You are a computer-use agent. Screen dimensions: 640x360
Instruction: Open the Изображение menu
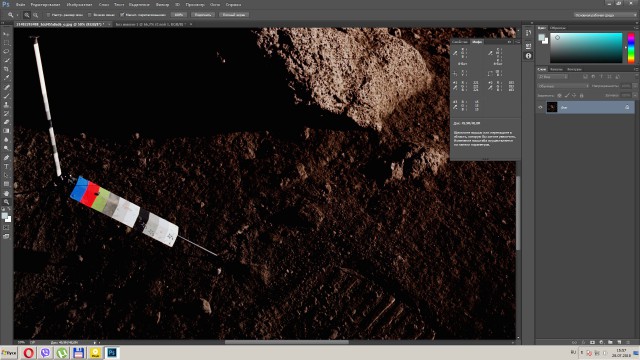click(x=79, y=4)
